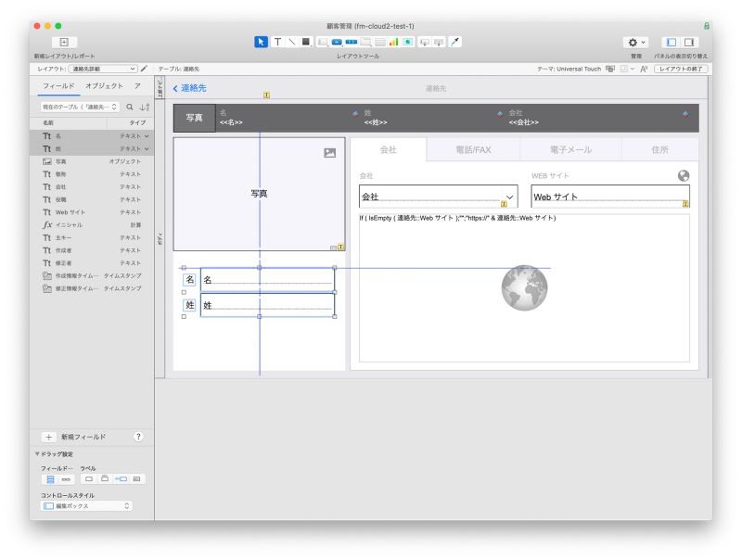Click the 姓 field on layout
This screenshot has width=742, height=560.
267,305
